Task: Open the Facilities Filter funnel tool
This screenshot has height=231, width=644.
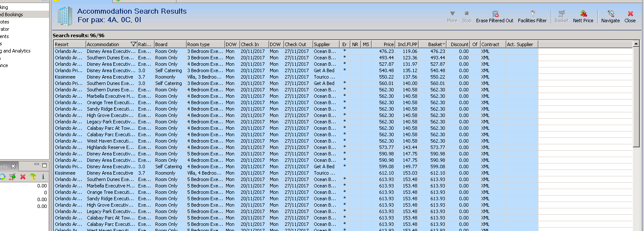Action: [x=532, y=17]
